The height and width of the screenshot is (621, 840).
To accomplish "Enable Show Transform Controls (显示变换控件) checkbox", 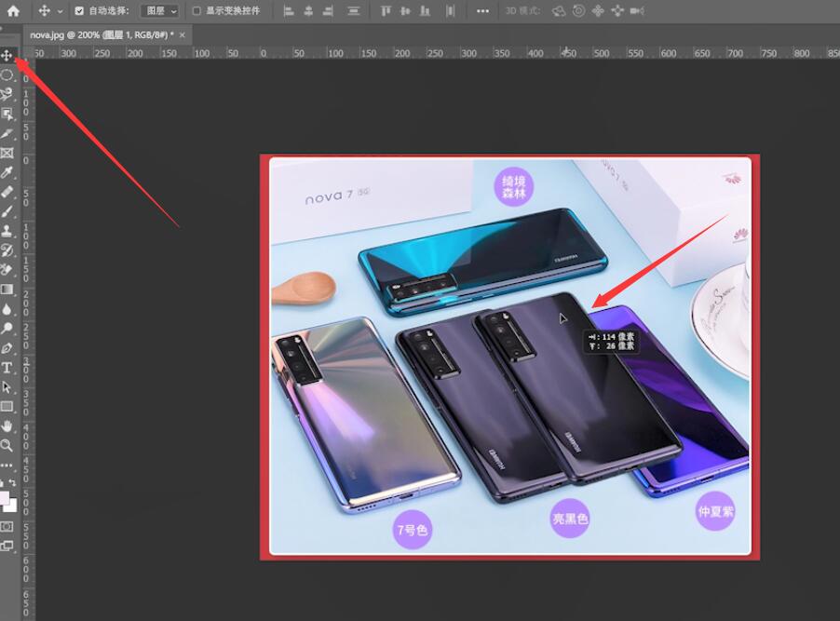I will pos(196,11).
